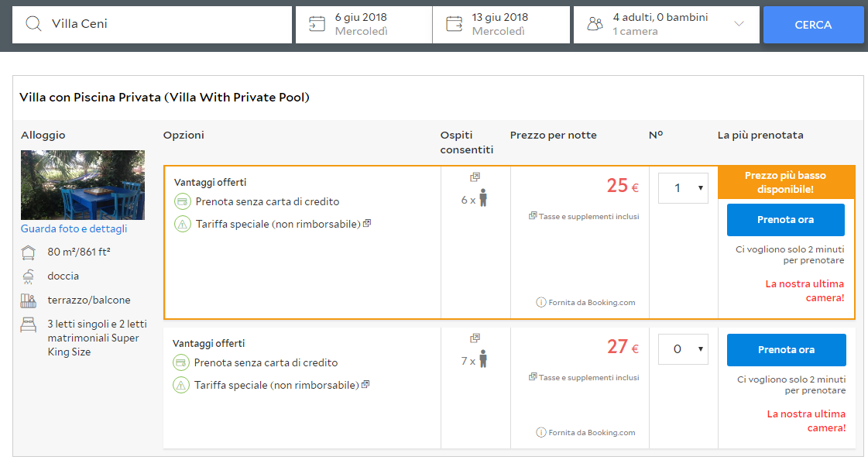Click the search magnifier icon
The width and height of the screenshot is (868, 460).
coord(33,24)
